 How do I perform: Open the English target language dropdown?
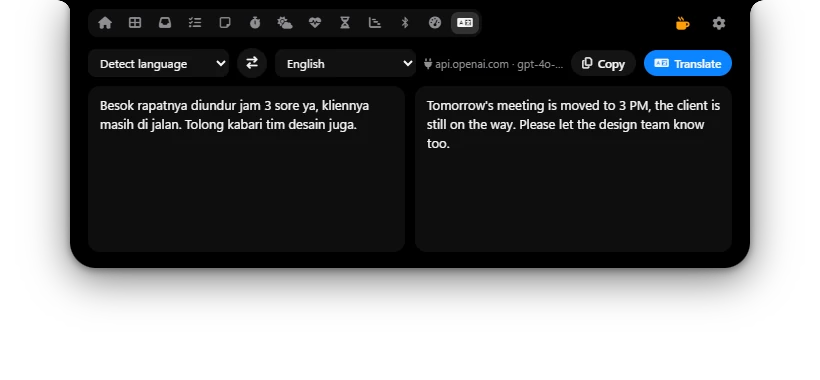[345, 63]
